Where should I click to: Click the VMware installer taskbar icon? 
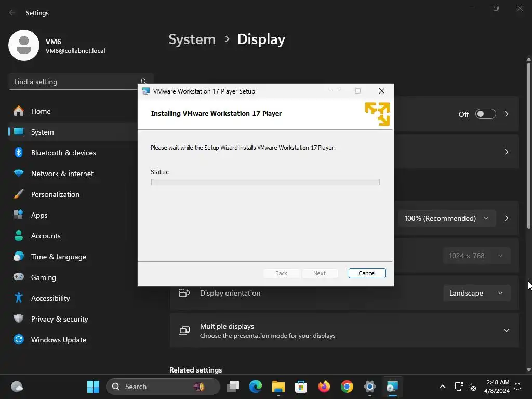tap(393, 387)
